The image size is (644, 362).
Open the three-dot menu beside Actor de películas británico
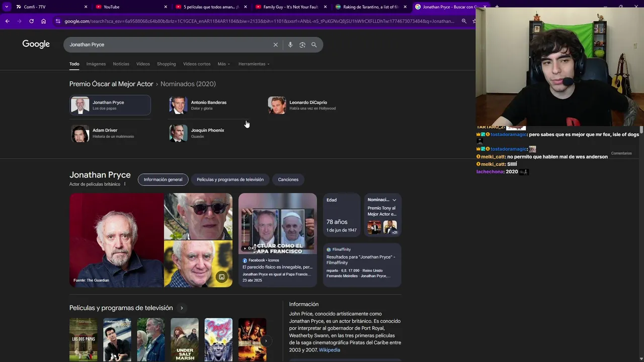click(125, 184)
